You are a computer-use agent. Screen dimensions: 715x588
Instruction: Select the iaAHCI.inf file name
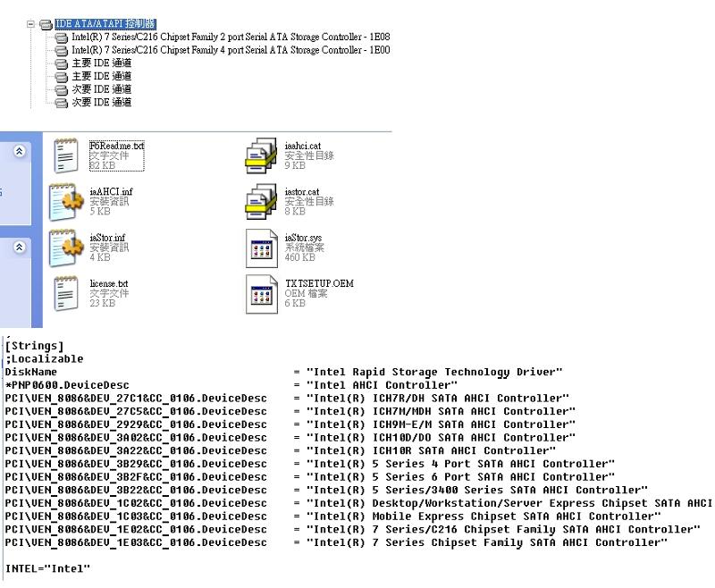tap(111, 192)
